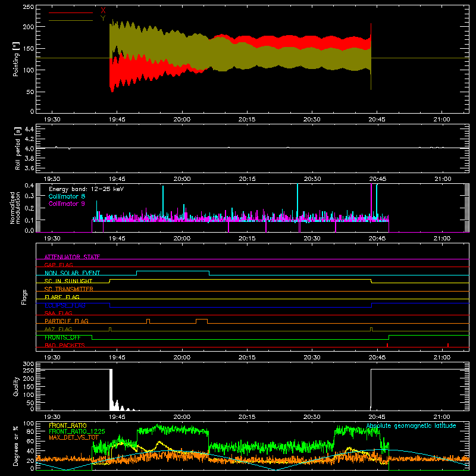Click the green FRONT_RATIO_1225 legend entry

click(77, 431)
